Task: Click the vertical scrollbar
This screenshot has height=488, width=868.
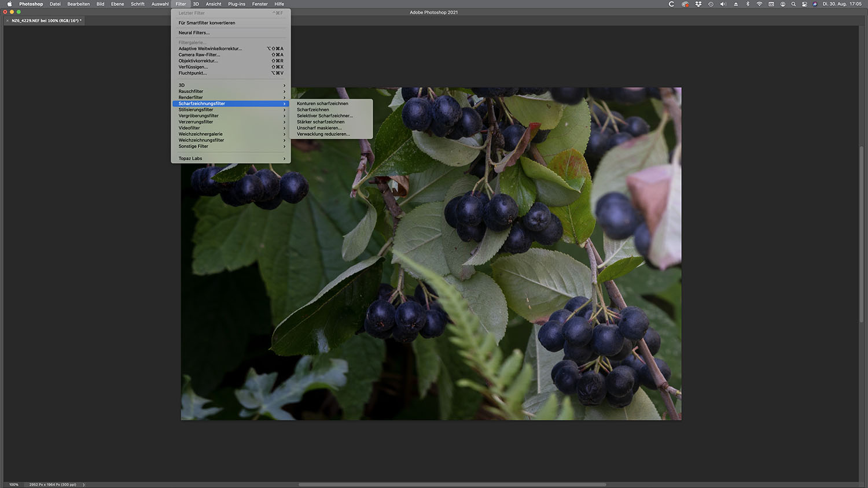Action: pyautogui.click(x=862, y=234)
